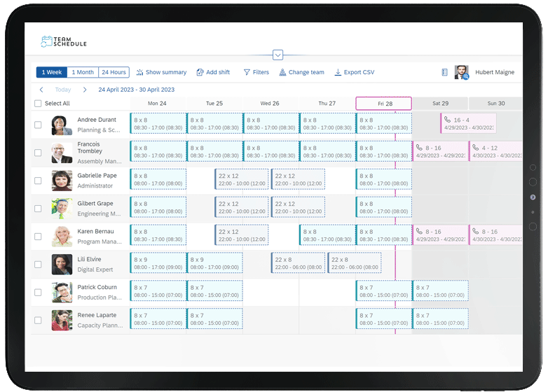The height and width of the screenshot is (392, 548).
Task: Click the Sun 30 column header
Action: (x=496, y=104)
